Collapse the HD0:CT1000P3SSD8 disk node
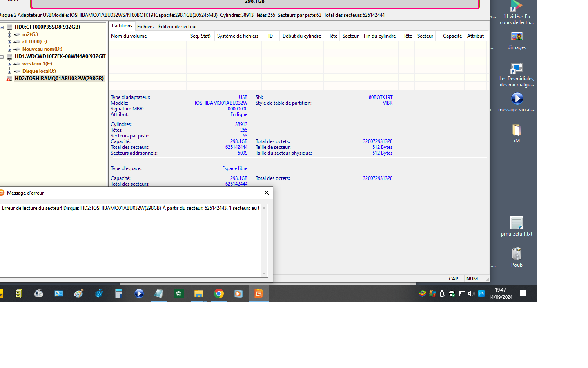The width and height of the screenshot is (588, 368). click(x=2, y=27)
